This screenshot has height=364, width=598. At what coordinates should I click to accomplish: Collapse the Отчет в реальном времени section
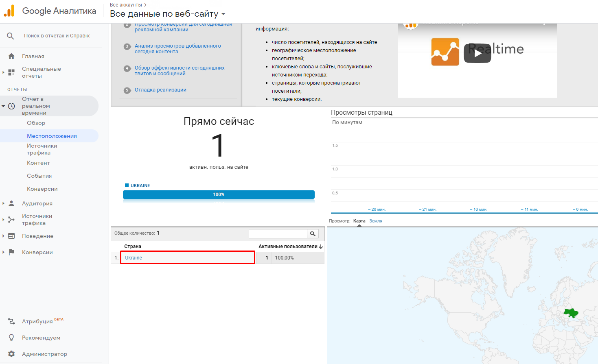click(4, 105)
